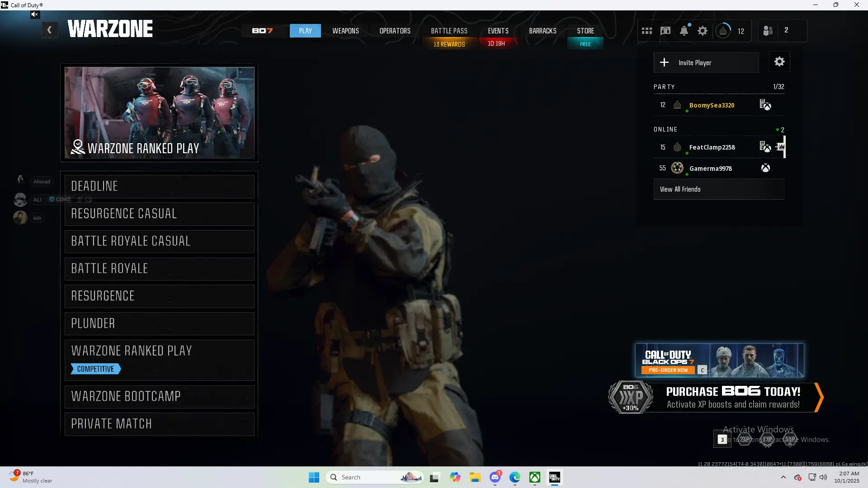Viewport: 868px width, 488px height.
Task: Expand the Purchase BO6 Today banner arrow
Action: click(819, 398)
